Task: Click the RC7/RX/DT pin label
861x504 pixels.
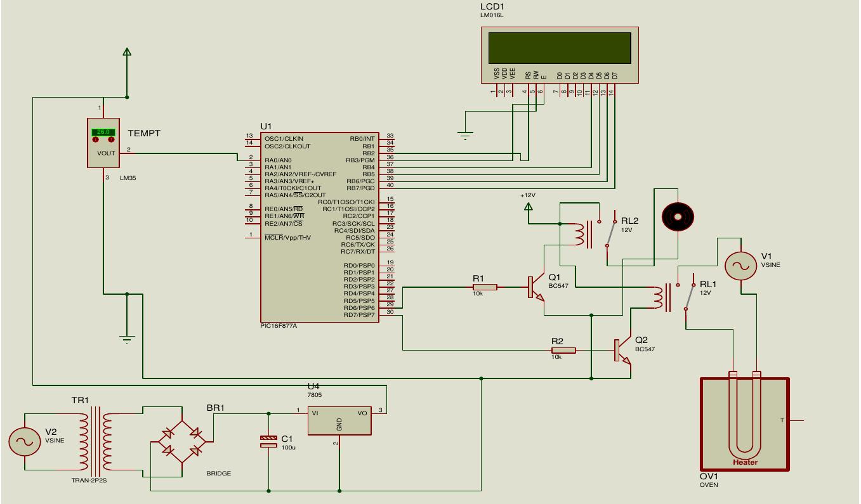Action: tap(358, 252)
